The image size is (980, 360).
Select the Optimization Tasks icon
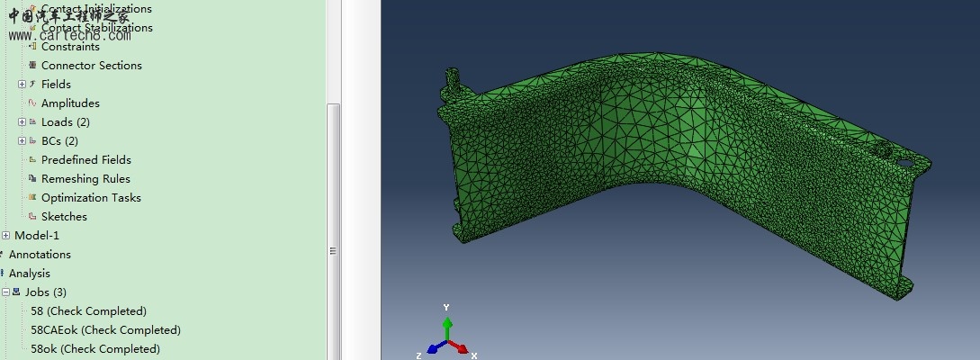click(33, 198)
